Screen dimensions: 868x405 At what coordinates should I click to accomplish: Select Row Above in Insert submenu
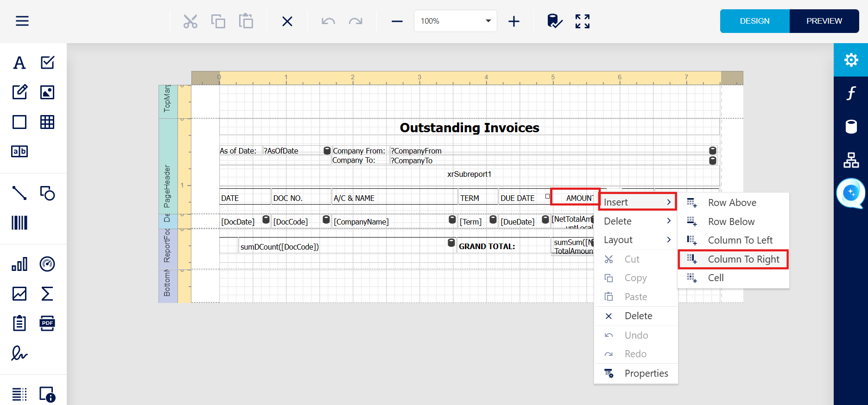coord(732,203)
